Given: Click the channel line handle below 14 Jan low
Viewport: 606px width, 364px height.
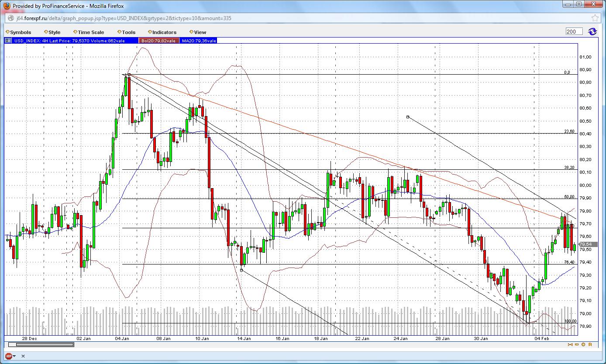Looking at the screenshot, I should 242,270.
